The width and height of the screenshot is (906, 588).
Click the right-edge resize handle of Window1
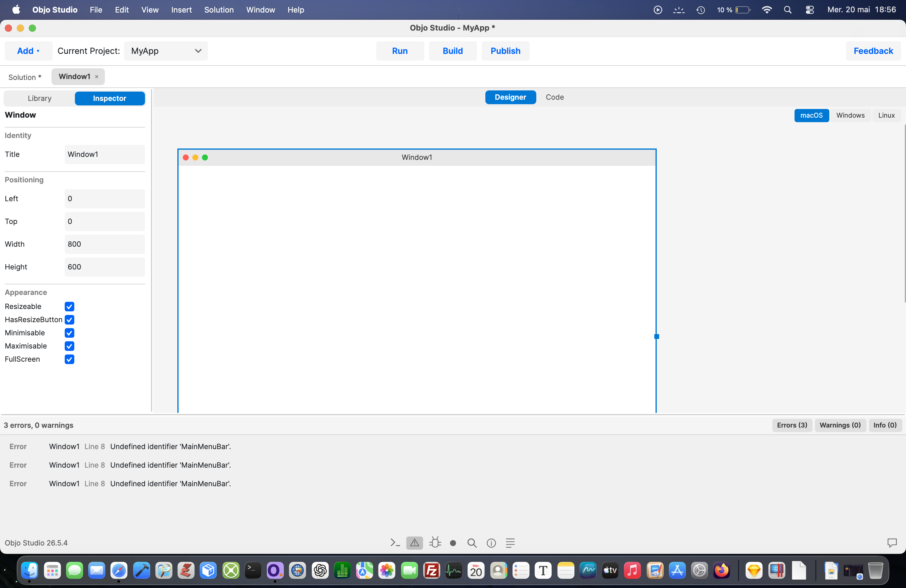click(x=656, y=336)
